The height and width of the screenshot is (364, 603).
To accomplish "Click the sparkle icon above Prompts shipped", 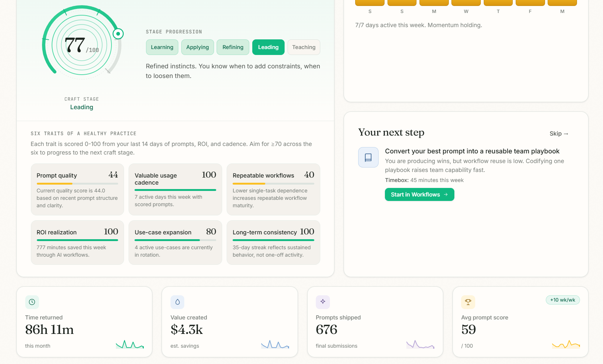I will [x=322, y=302].
